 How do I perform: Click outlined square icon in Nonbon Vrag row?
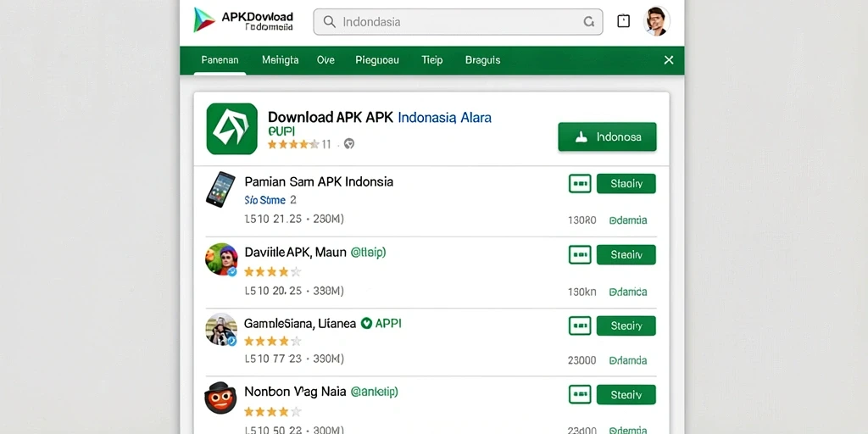pyautogui.click(x=580, y=395)
